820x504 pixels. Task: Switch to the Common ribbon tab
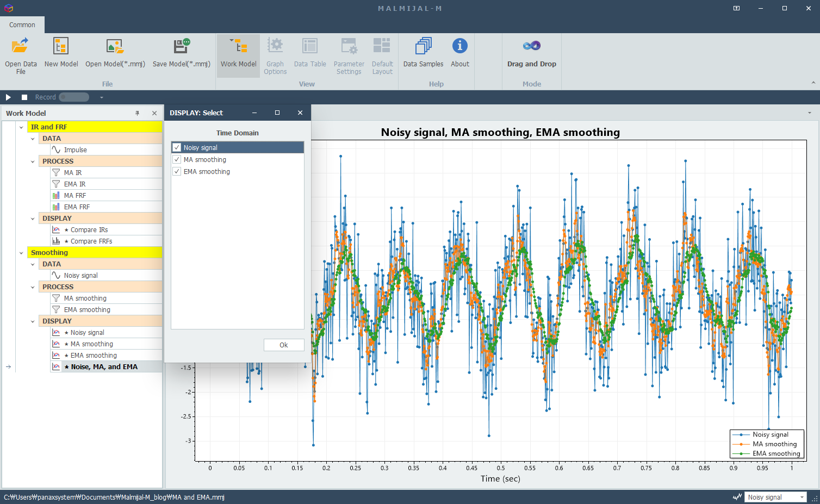22,24
